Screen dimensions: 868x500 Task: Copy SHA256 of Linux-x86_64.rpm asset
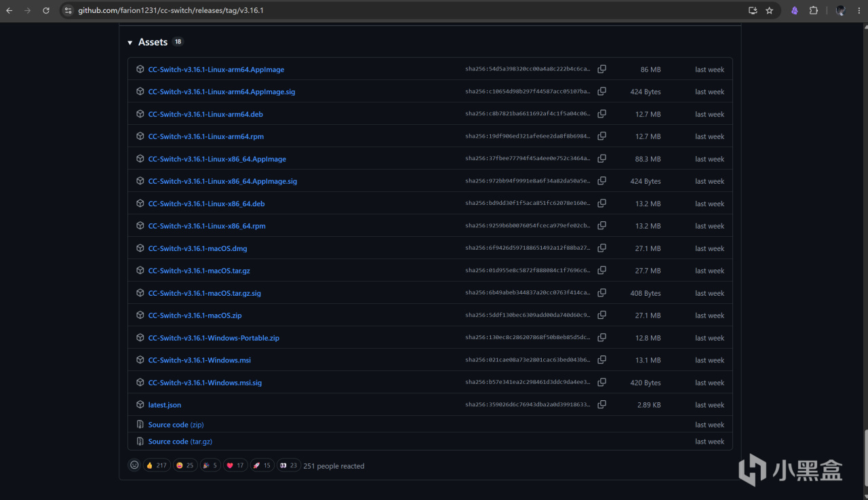pyautogui.click(x=601, y=226)
